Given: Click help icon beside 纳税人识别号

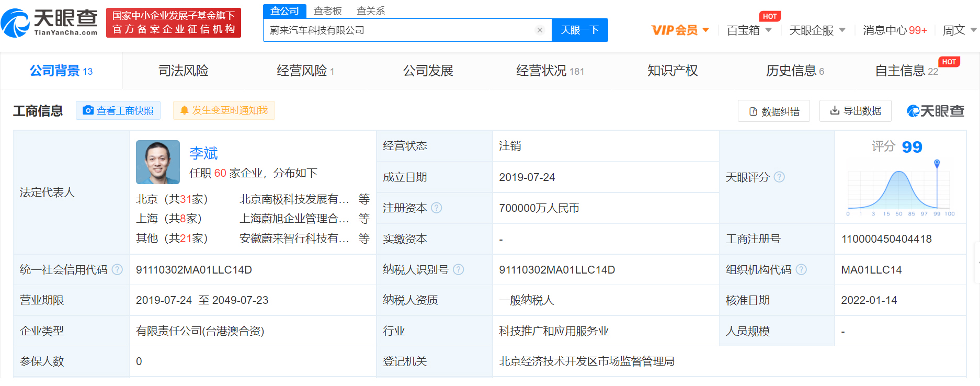Looking at the screenshot, I should (459, 269).
